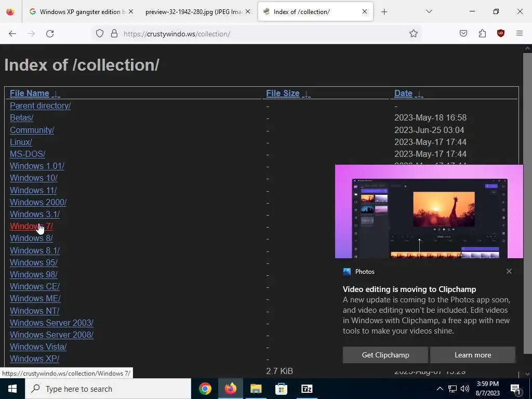
Task: Open the Windows 98 folder
Action: [x=34, y=274]
